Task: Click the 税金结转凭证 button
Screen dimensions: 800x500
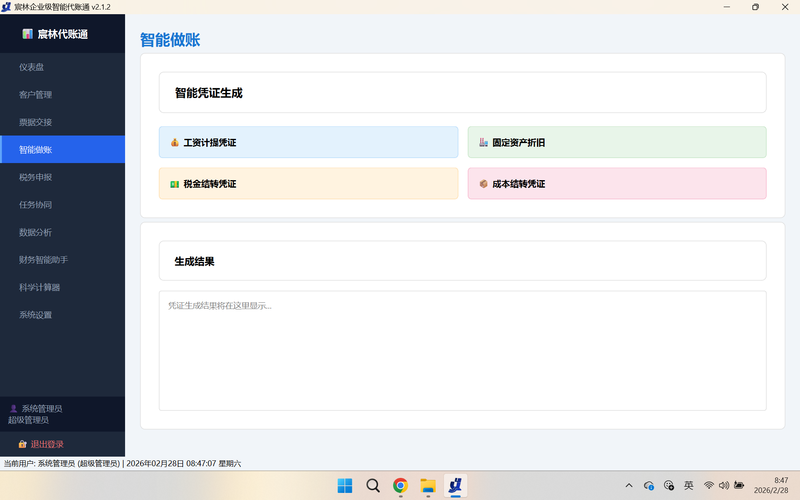Action: [308, 184]
